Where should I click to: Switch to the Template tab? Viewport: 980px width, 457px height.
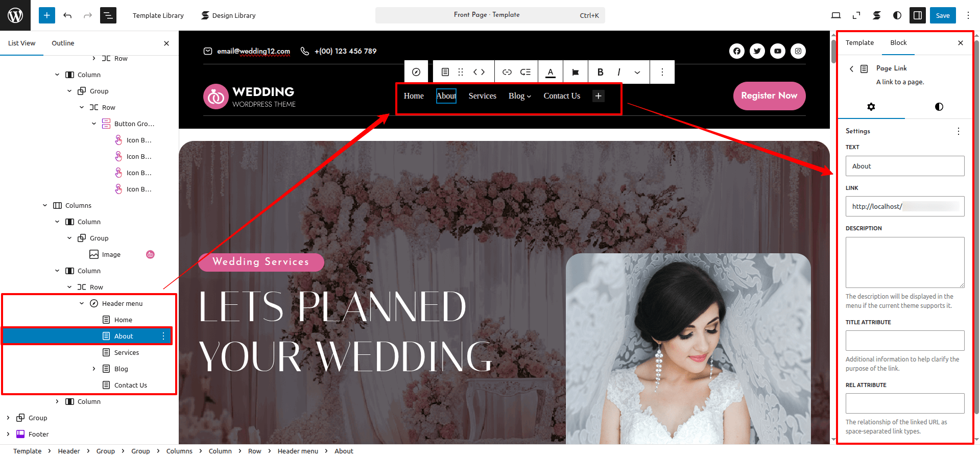tap(859, 43)
